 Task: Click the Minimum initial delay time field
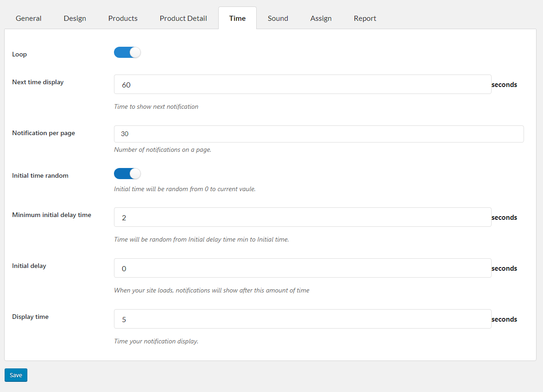pos(303,218)
